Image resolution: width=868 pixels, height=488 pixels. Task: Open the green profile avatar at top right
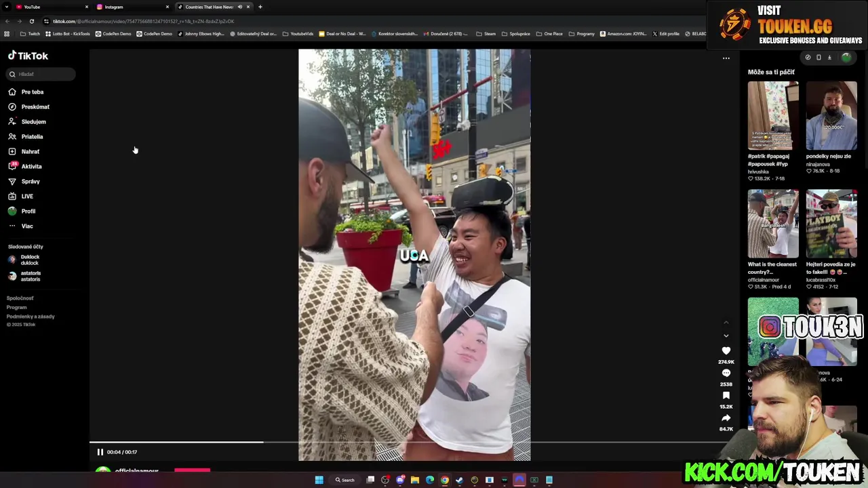coord(846,58)
